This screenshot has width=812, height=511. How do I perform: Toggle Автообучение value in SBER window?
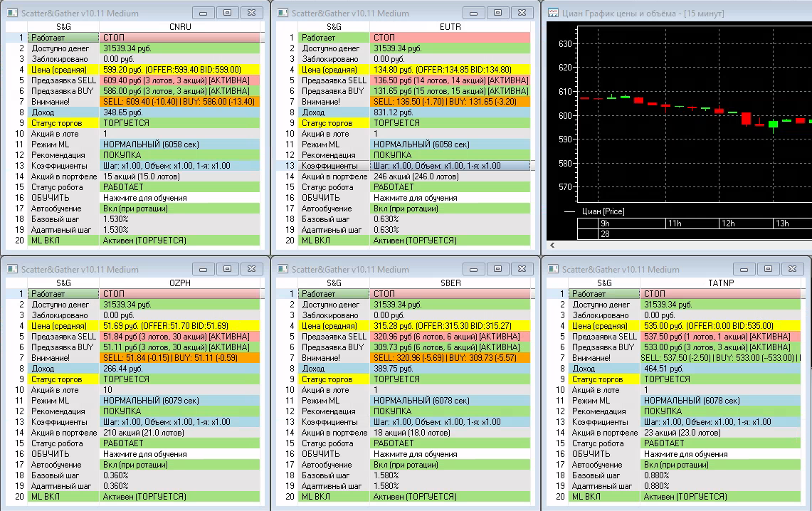coord(450,465)
